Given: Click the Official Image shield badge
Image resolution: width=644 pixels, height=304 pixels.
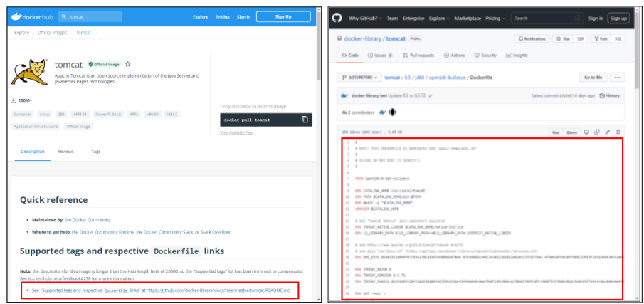Looking at the screenshot, I should point(104,65).
